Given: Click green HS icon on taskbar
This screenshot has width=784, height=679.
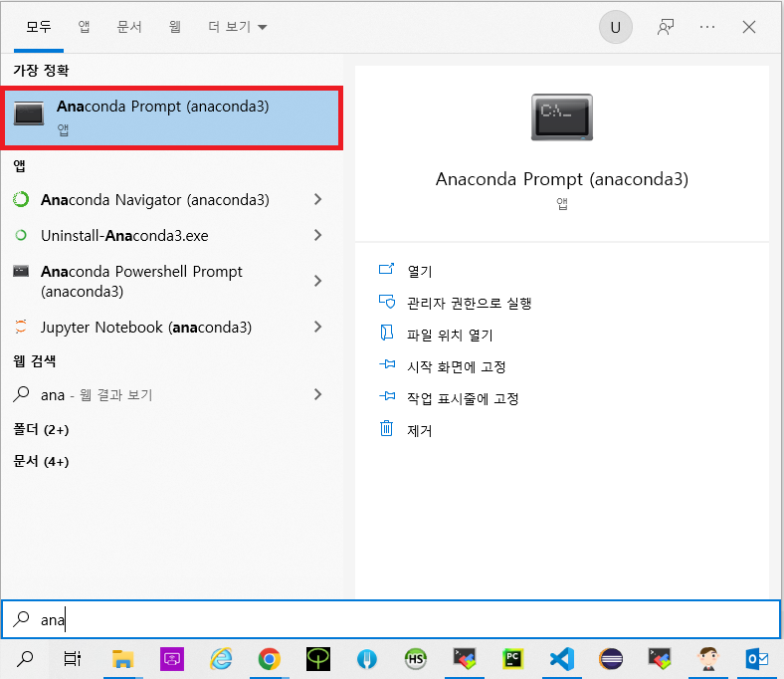Looking at the screenshot, I should click(x=416, y=659).
